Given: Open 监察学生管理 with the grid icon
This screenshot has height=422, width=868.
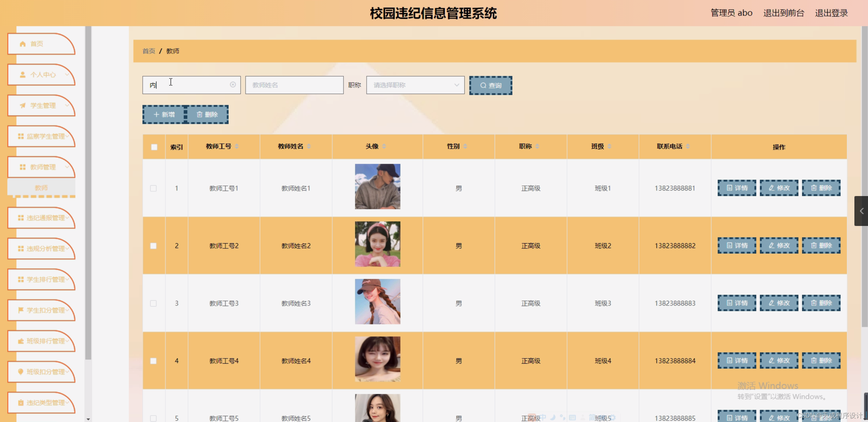Looking at the screenshot, I should (x=21, y=136).
